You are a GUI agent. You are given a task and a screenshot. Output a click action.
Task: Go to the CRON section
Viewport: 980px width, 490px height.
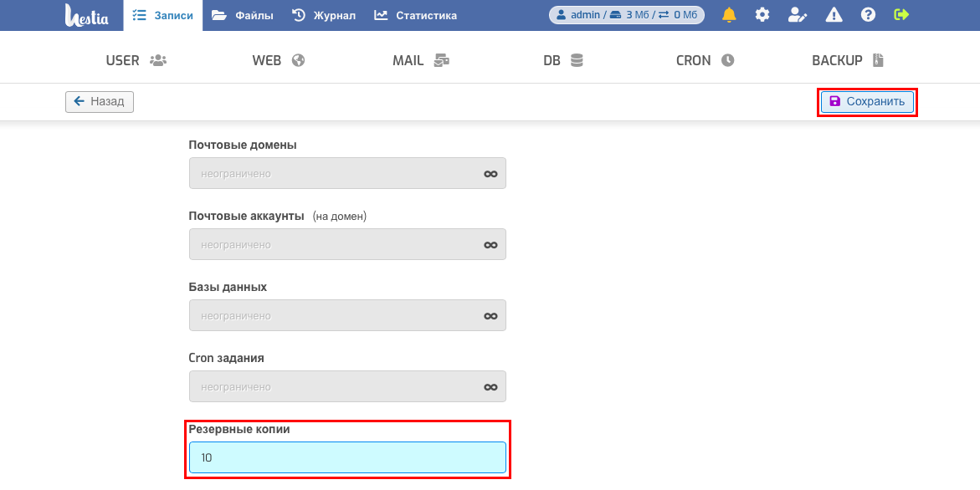[x=705, y=60]
